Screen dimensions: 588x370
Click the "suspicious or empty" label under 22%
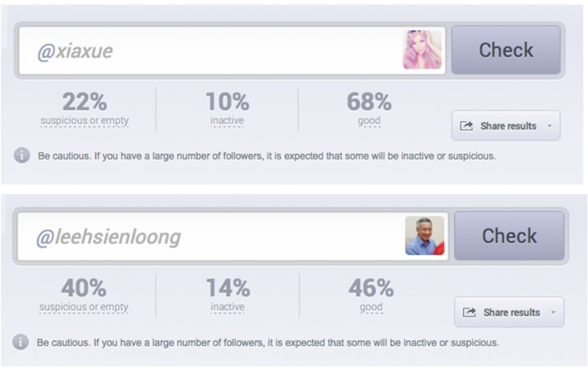pyautogui.click(x=85, y=121)
